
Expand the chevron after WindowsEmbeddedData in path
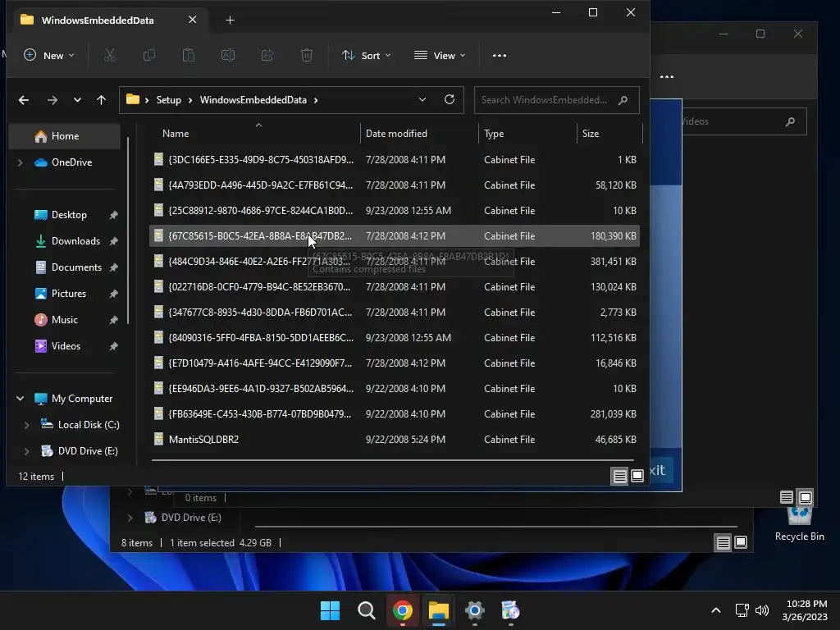[316, 100]
